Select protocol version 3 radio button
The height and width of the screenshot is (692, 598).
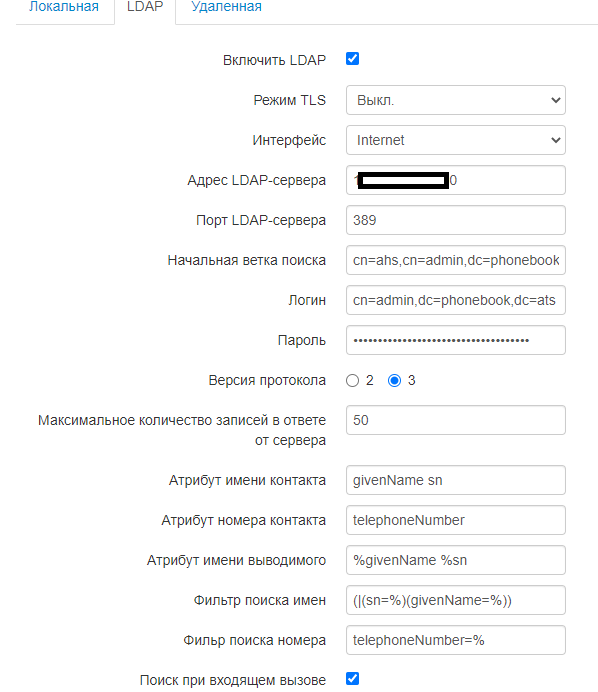pos(394,380)
